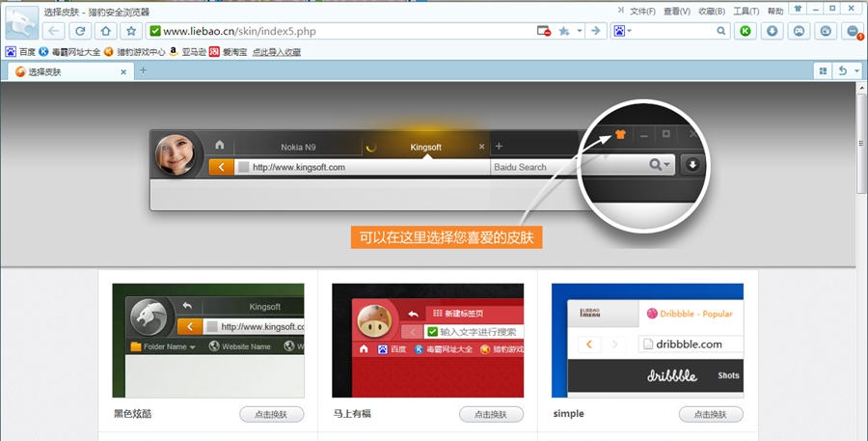Click the popup blocker icon in the address bar
This screenshot has width=868, height=441.
(544, 31)
